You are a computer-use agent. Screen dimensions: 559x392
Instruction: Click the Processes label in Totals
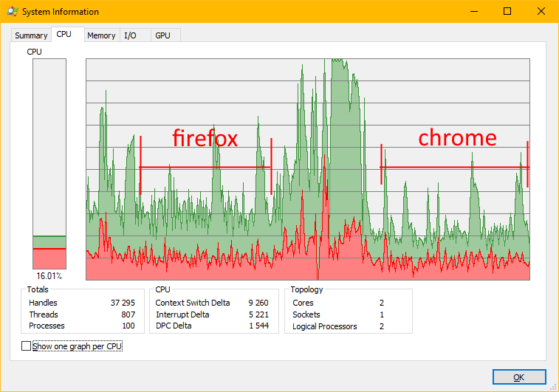pyautogui.click(x=47, y=326)
